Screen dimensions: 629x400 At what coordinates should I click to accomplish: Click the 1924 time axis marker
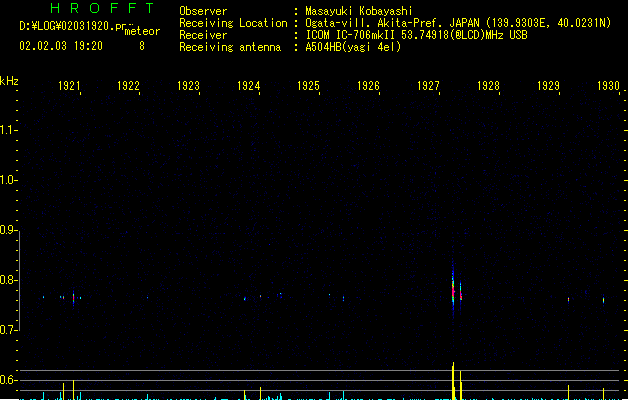pos(249,85)
